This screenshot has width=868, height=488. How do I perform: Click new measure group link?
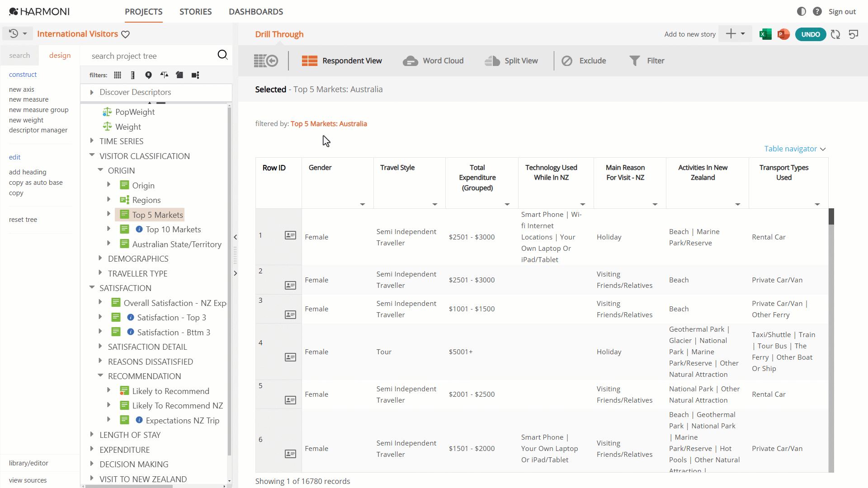coord(38,110)
